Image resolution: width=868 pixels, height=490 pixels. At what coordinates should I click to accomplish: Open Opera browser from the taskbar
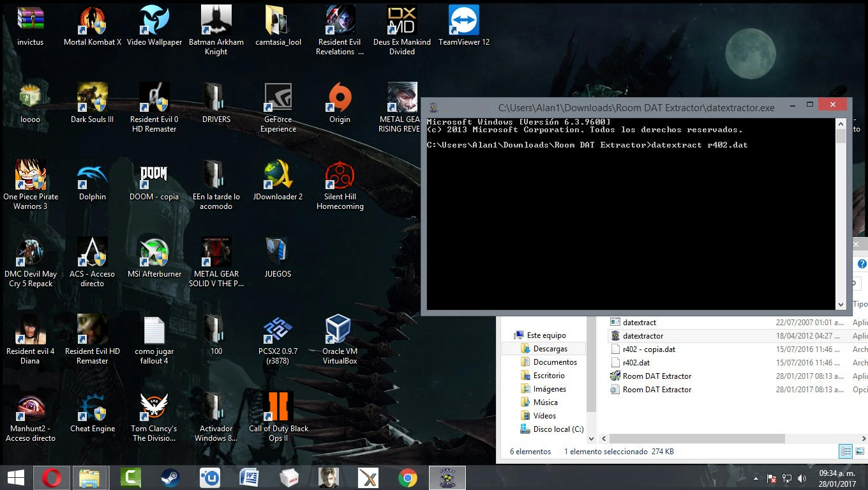tap(52, 478)
